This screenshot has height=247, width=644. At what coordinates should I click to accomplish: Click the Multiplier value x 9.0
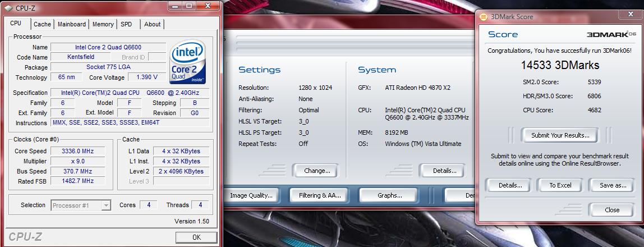point(77,161)
